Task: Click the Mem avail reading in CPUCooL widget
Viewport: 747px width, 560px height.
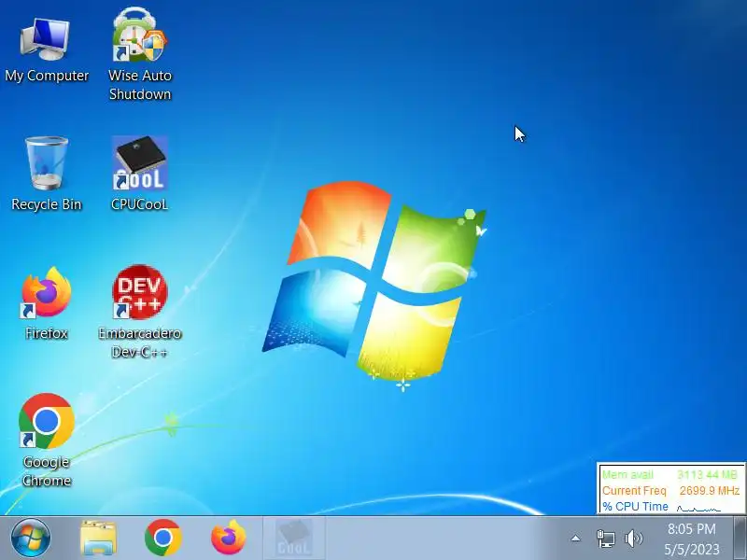Action: (x=669, y=475)
